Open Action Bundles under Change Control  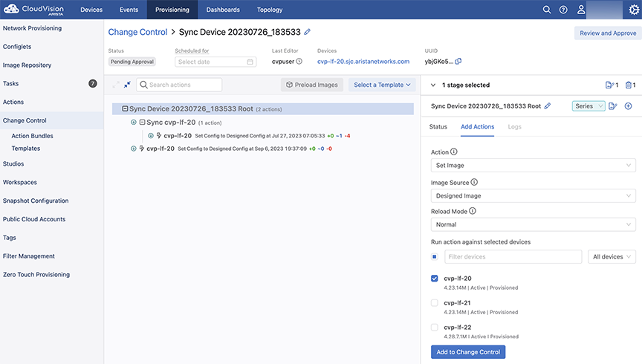pyautogui.click(x=33, y=136)
